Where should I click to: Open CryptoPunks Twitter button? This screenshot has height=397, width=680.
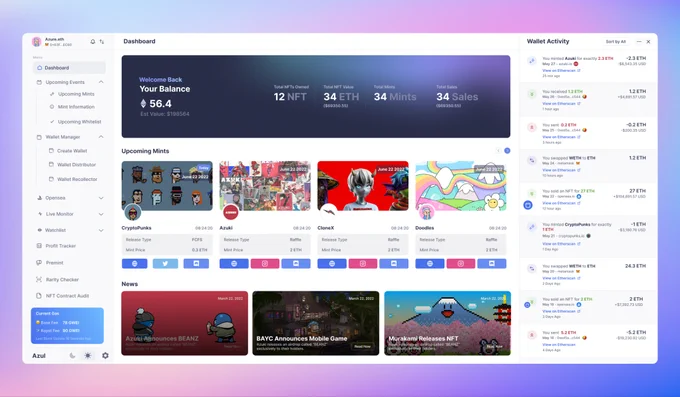pos(165,263)
